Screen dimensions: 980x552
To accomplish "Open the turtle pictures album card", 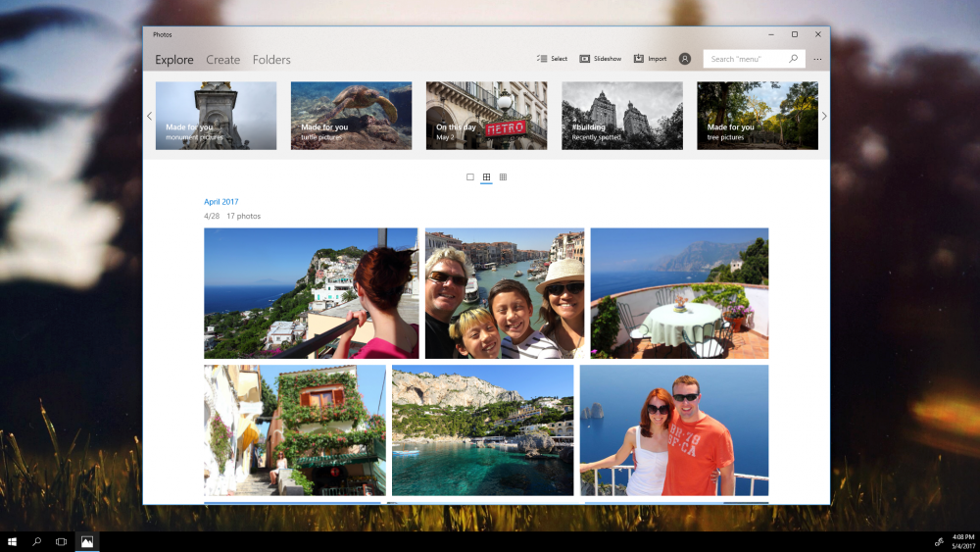I will point(351,116).
